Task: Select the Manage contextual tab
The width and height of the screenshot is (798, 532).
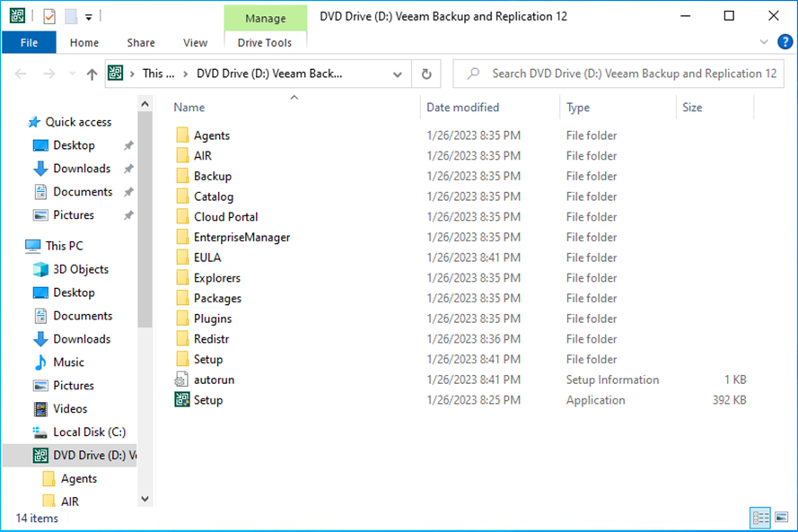Action: (x=265, y=18)
